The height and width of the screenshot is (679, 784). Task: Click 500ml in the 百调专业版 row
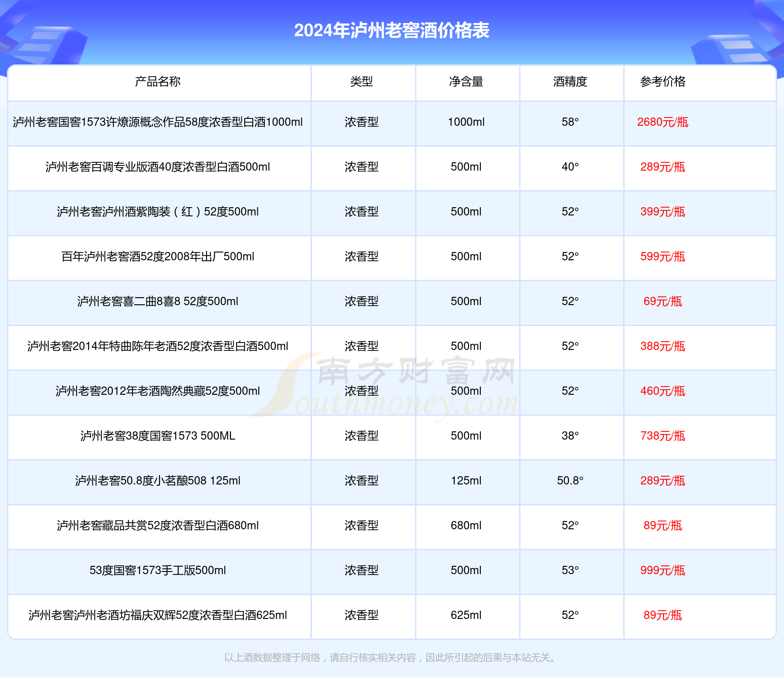click(466, 167)
